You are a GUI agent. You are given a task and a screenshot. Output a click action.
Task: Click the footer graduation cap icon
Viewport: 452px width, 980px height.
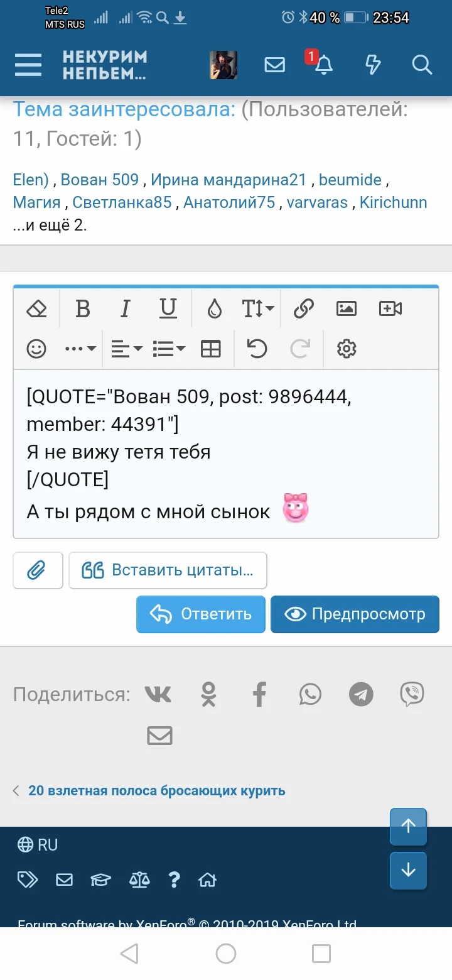(x=100, y=879)
